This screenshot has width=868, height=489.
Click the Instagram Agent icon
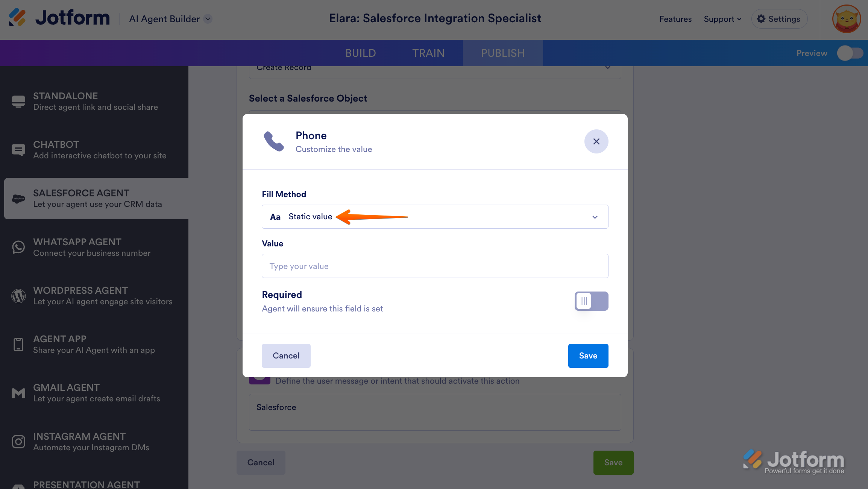click(x=18, y=442)
